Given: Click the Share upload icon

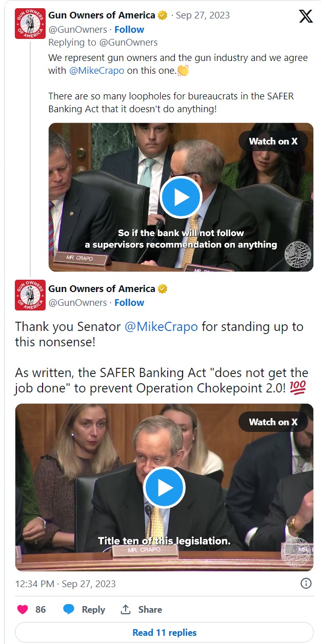Looking at the screenshot, I should [126, 609].
